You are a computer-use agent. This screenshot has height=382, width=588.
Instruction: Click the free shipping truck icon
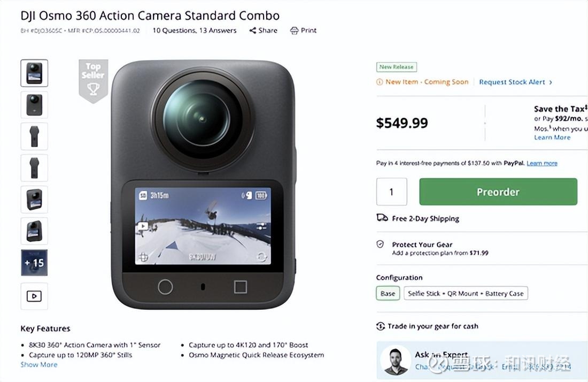click(382, 218)
